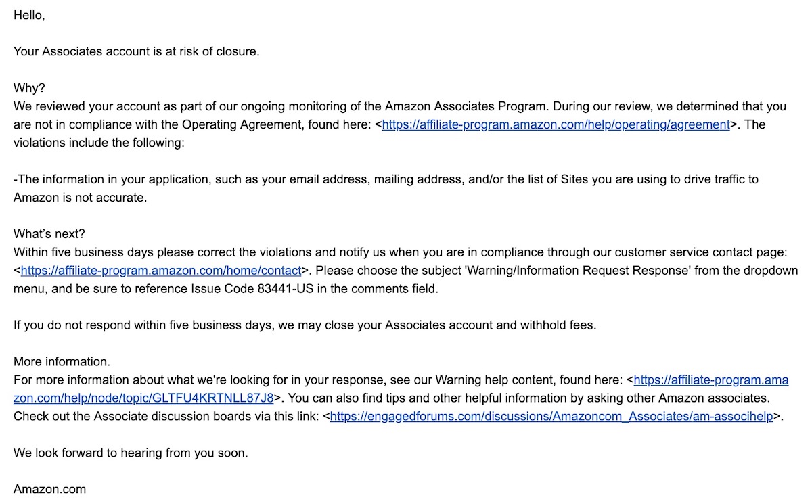Click 'Your Associates account is at risk' line
Viewport: 812px width, 504px height.
(136, 51)
